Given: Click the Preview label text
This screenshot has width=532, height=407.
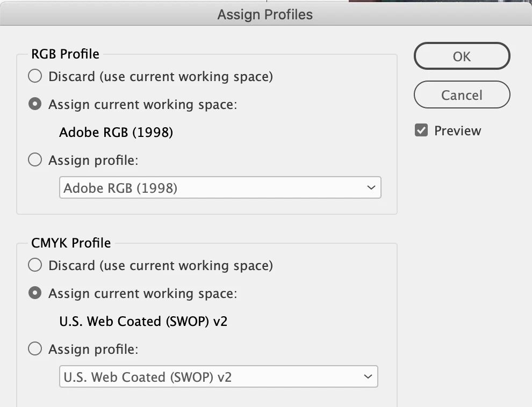Looking at the screenshot, I should click(x=457, y=130).
